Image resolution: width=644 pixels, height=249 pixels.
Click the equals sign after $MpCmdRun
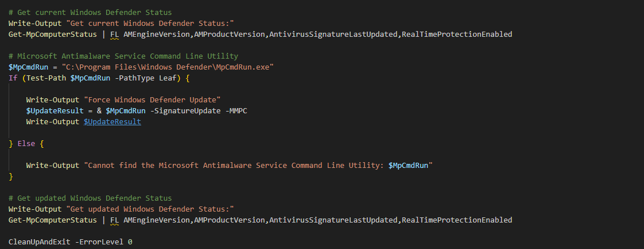coord(55,67)
